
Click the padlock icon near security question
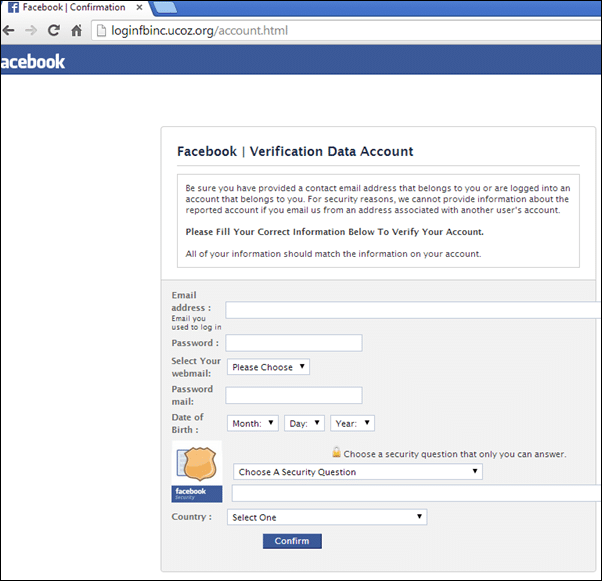click(x=337, y=452)
